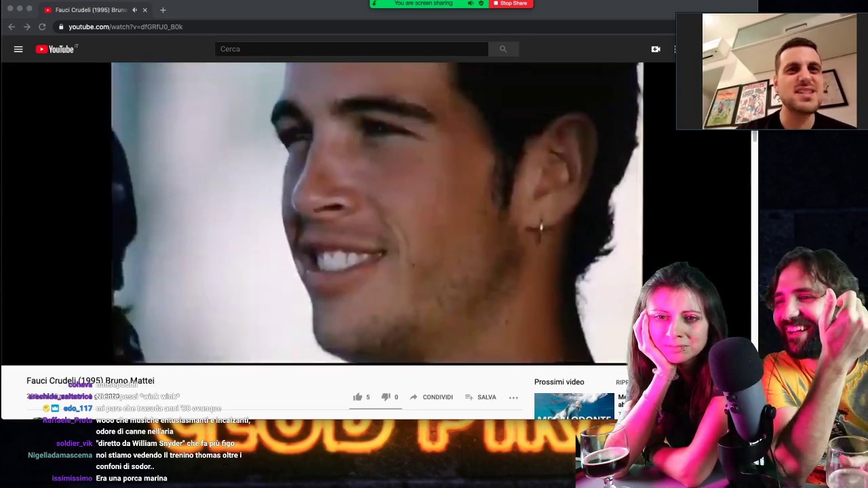Click the Prossimi video heading
The width and height of the screenshot is (868, 488).
(559, 382)
